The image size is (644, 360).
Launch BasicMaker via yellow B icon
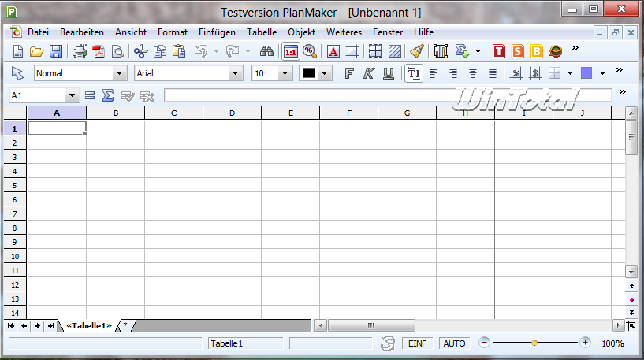click(x=536, y=51)
